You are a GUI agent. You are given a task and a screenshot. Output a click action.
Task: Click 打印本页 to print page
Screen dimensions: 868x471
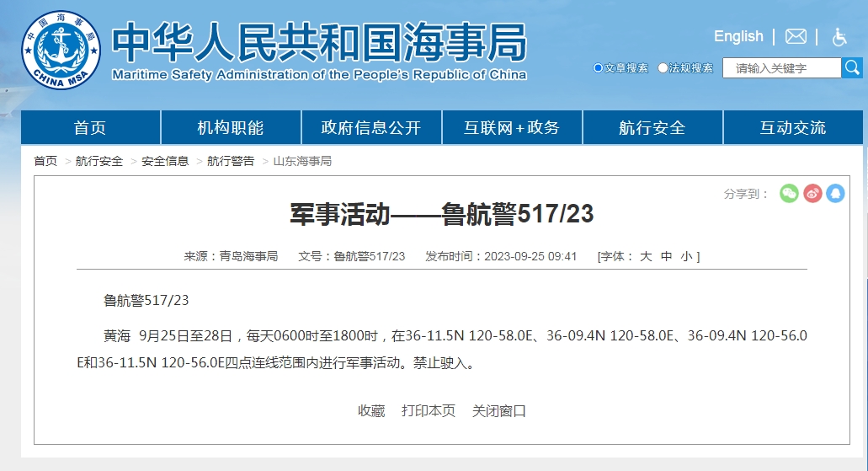(429, 411)
